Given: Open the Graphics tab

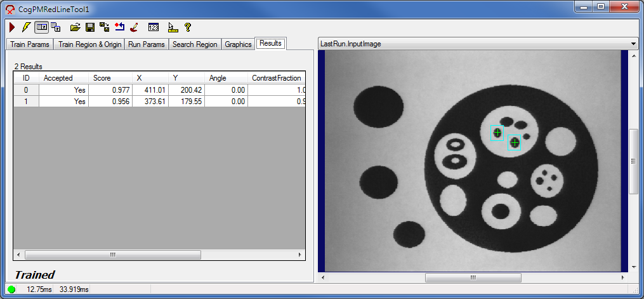Looking at the screenshot, I should pyautogui.click(x=238, y=44).
